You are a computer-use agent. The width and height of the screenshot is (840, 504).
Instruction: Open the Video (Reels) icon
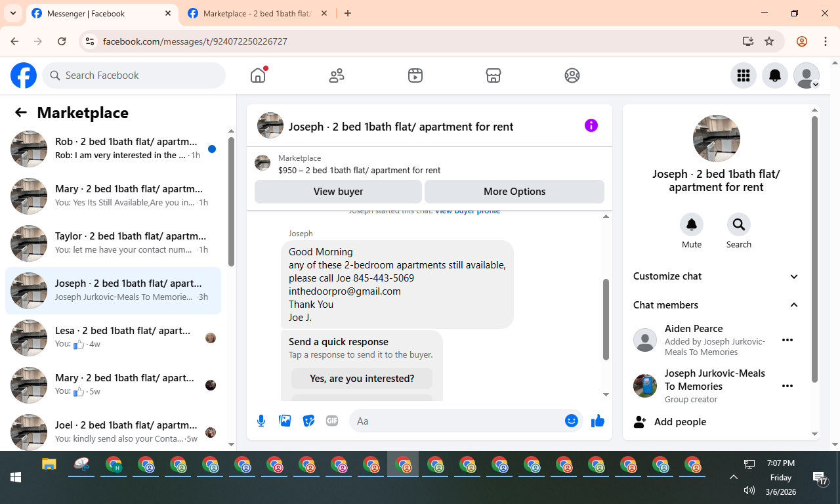point(415,75)
